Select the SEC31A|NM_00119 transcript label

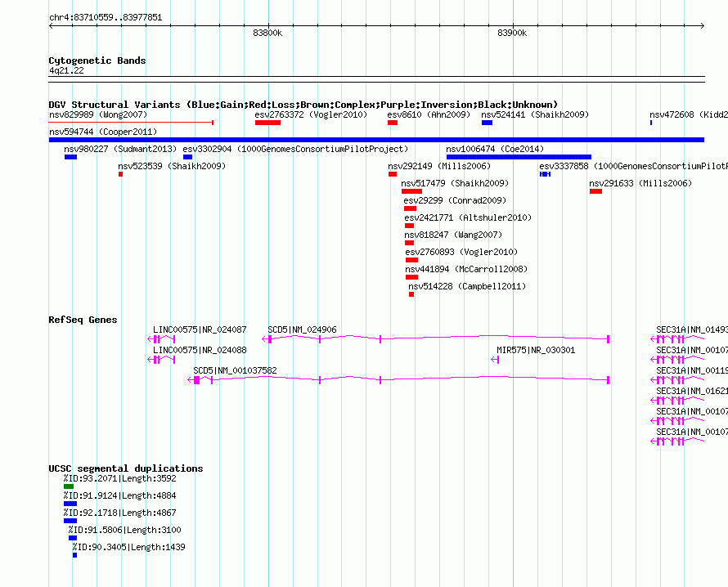(x=692, y=370)
